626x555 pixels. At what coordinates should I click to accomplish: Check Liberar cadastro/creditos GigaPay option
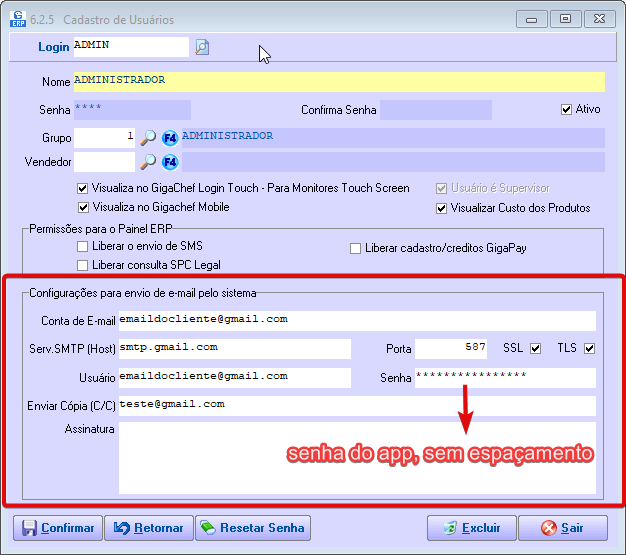click(x=355, y=248)
